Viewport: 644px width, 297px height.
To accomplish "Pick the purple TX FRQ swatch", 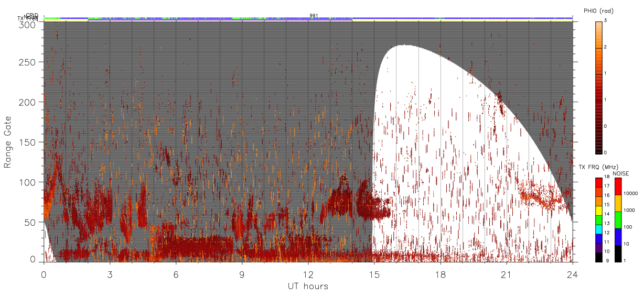I will pyautogui.click(x=599, y=248).
